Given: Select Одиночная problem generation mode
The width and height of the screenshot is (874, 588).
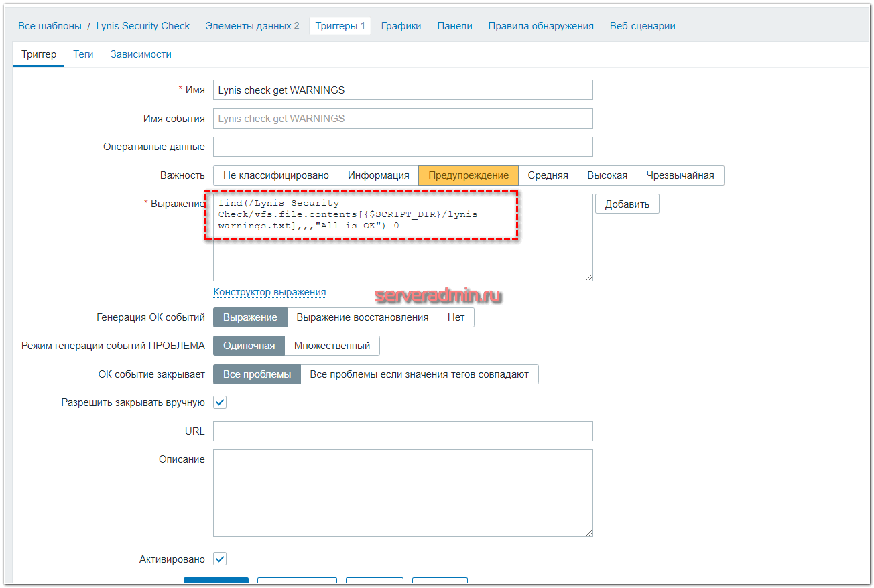Looking at the screenshot, I should click(x=249, y=346).
